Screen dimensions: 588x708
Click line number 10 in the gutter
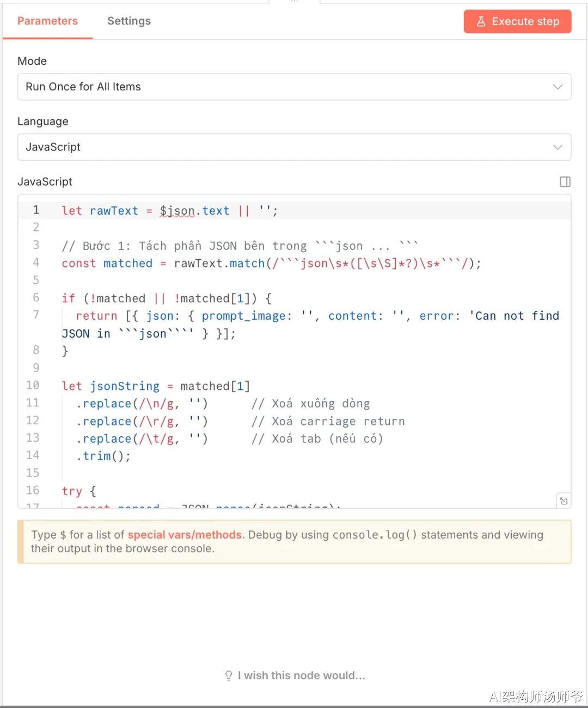(x=33, y=386)
